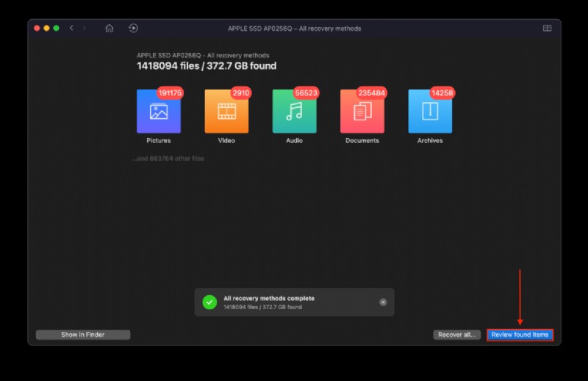This screenshot has width=588, height=381.
Task: Click Review found items button
Action: [520, 335]
